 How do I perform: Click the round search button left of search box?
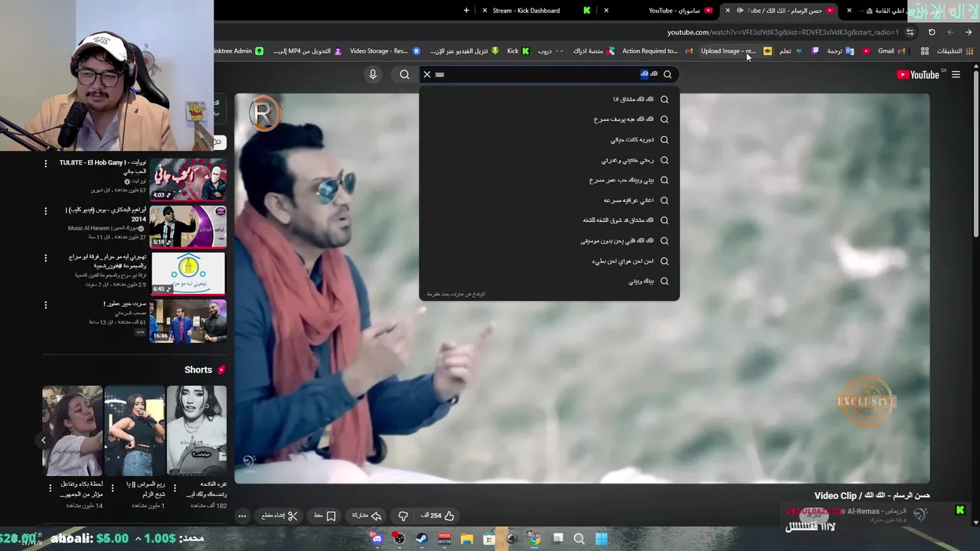point(404,74)
